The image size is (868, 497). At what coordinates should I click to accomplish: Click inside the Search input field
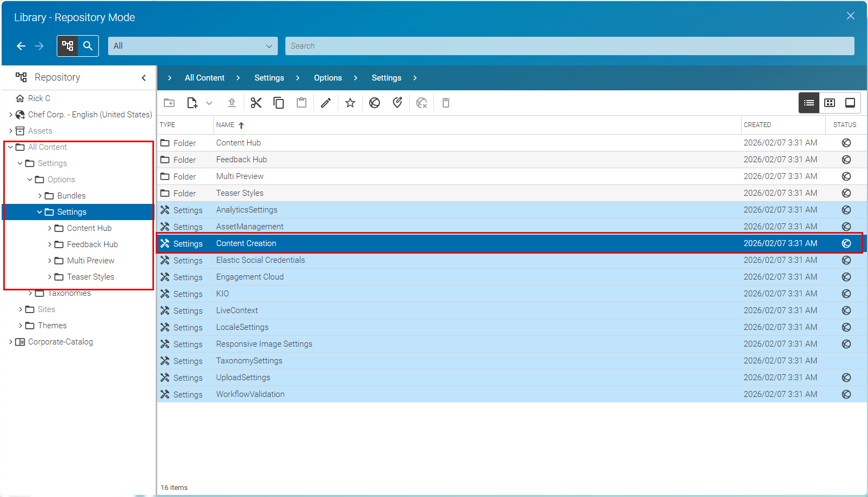[567, 46]
